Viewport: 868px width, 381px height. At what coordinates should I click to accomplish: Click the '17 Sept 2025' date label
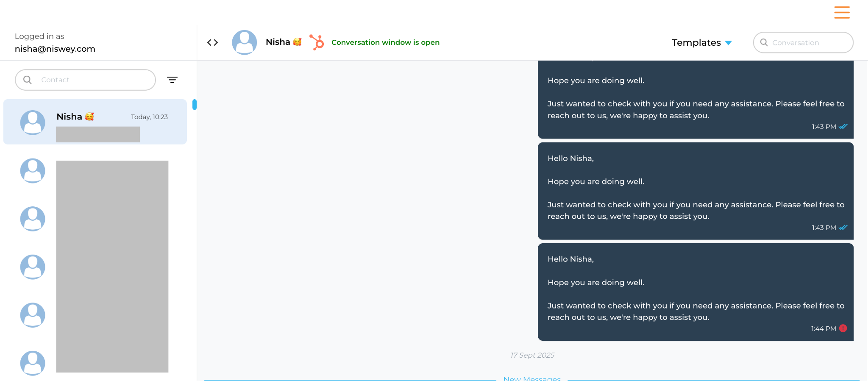(x=532, y=355)
